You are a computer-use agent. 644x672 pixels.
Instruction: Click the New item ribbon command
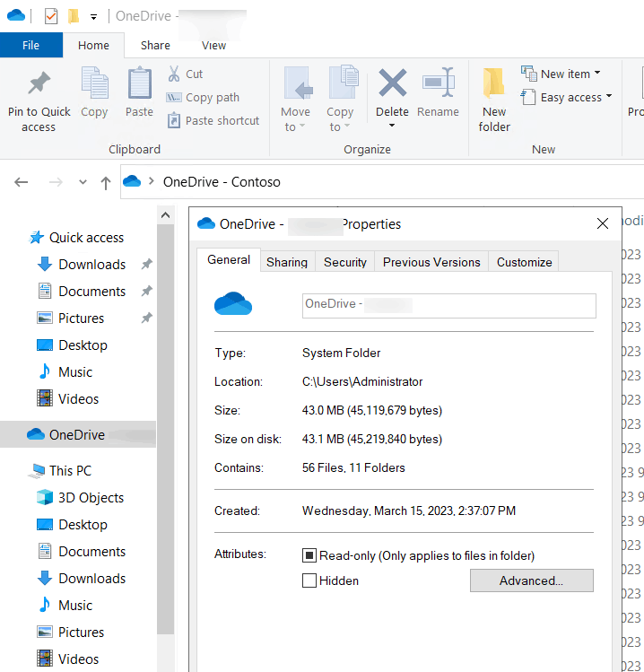(561, 74)
